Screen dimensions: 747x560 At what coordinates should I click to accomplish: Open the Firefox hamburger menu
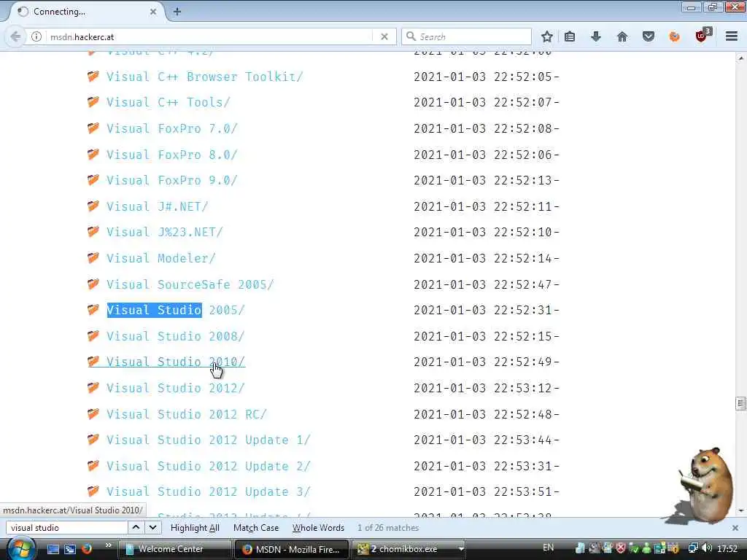[732, 36]
